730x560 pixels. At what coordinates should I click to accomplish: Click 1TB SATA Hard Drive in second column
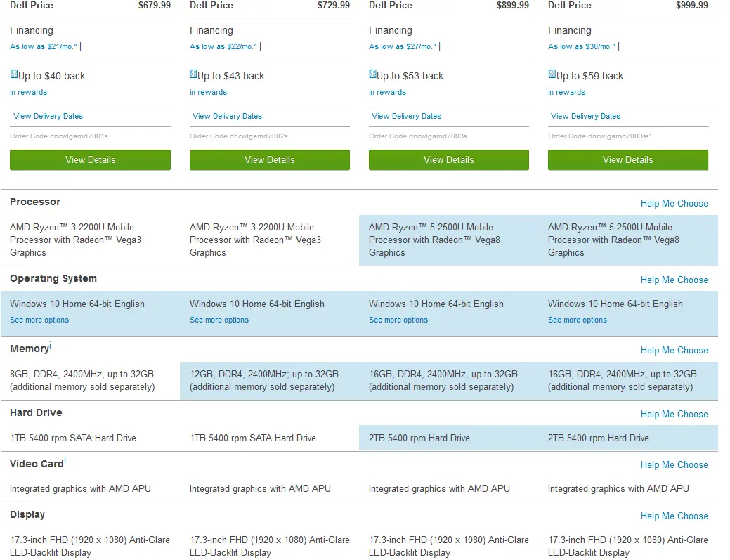point(253,438)
